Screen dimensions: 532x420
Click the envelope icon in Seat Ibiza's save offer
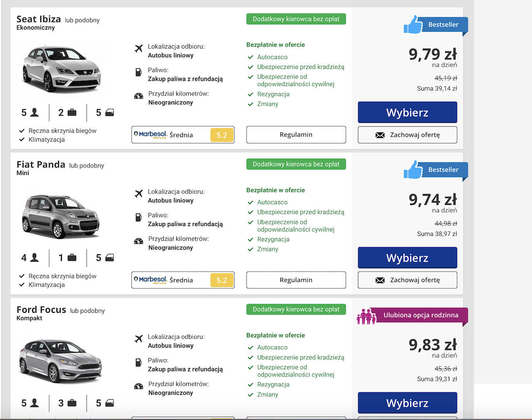coord(380,135)
